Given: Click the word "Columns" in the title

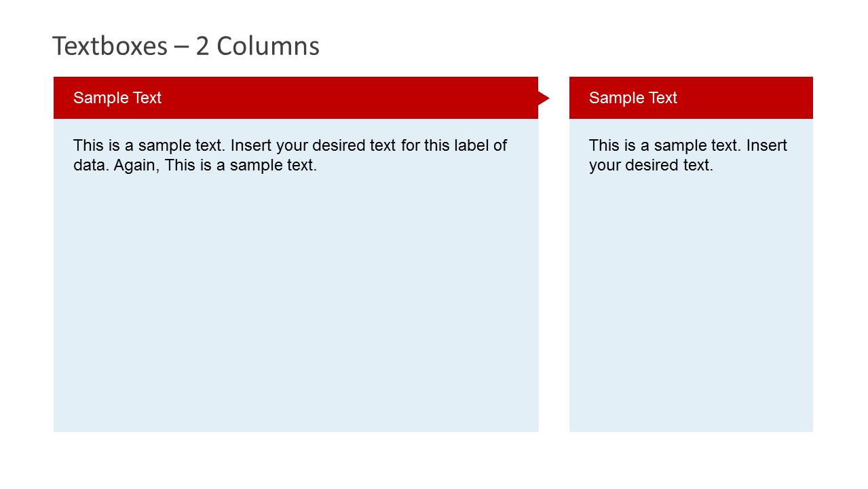Looking at the screenshot, I should coord(268,46).
